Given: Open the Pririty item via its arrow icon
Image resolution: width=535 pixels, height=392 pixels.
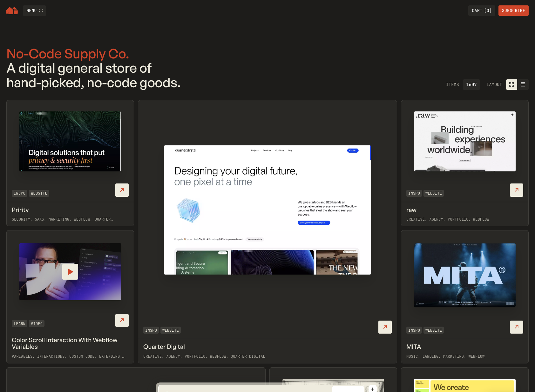Looking at the screenshot, I should 122,190.
